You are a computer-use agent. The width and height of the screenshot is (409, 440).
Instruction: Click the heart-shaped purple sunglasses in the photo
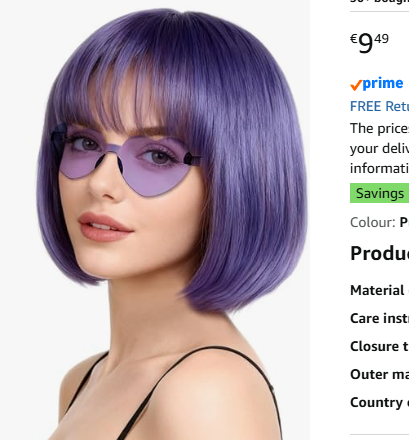tap(125, 158)
